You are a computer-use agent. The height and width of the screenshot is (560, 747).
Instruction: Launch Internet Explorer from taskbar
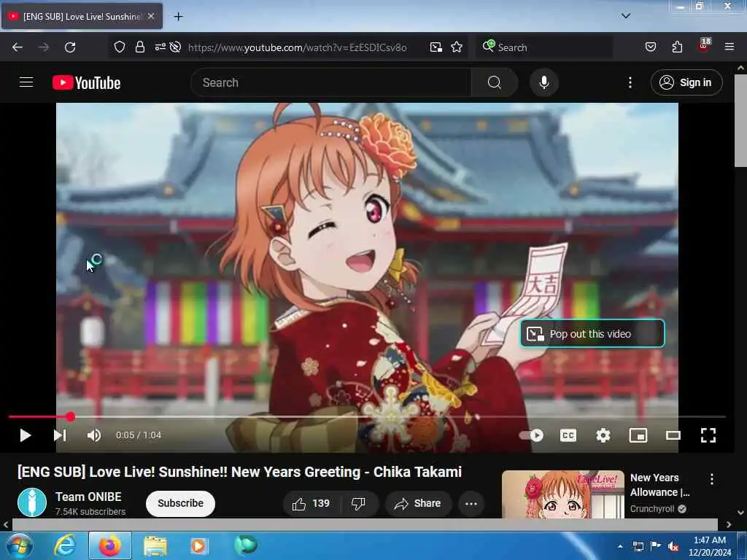point(65,545)
